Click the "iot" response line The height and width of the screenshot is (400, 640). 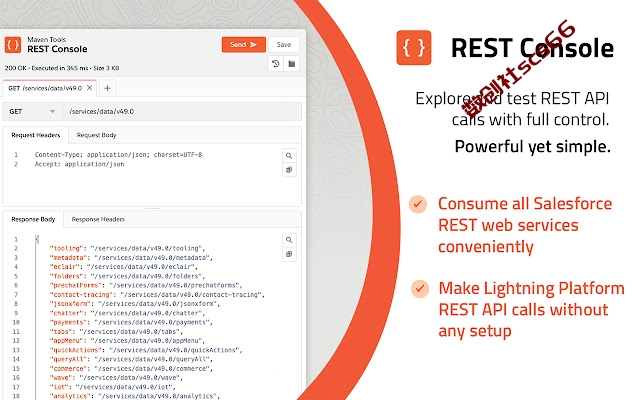click(x=113, y=387)
